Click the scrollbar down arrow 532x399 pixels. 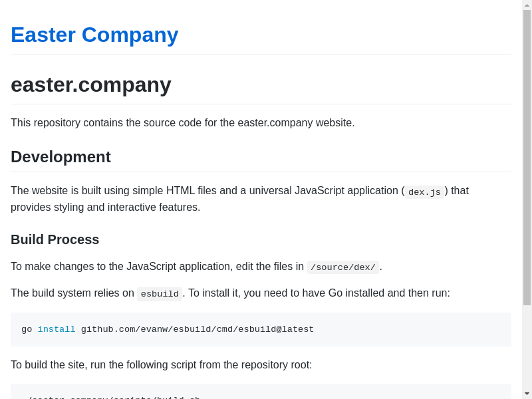(527, 394)
